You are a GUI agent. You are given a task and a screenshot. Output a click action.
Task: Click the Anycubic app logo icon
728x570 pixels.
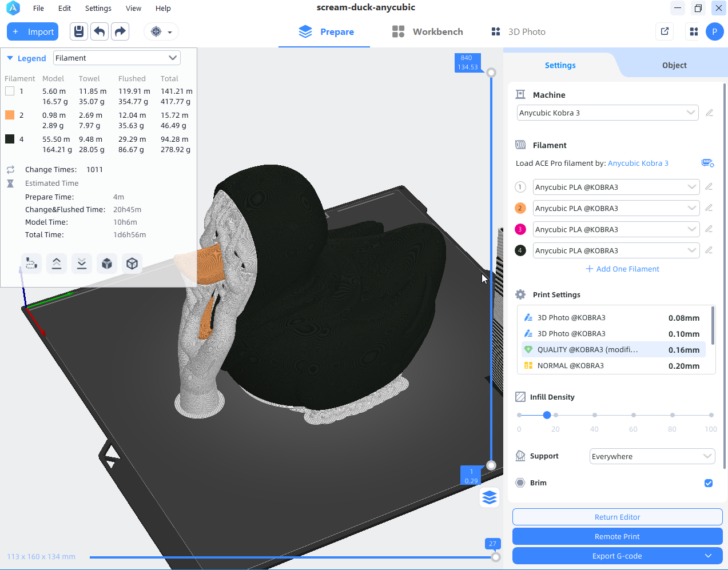13,8
